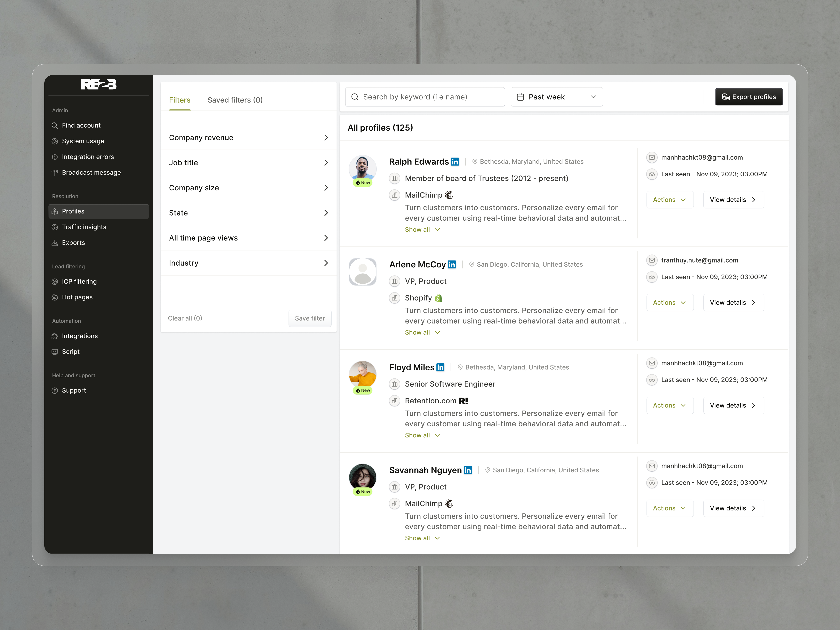Click the Export profiles button

[749, 97]
